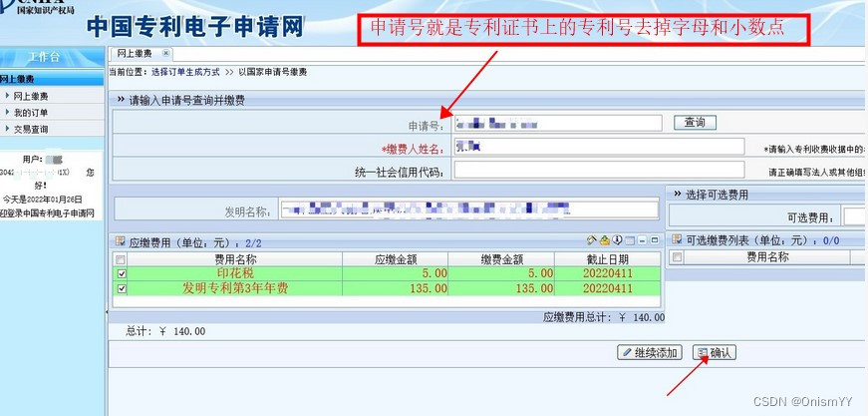The width and height of the screenshot is (868, 416).
Task: Click the 发明名称 field
Action: [x=468, y=209]
